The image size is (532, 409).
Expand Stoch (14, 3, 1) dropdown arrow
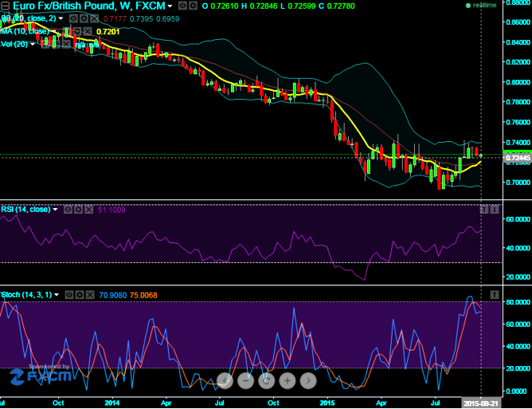click(x=57, y=295)
